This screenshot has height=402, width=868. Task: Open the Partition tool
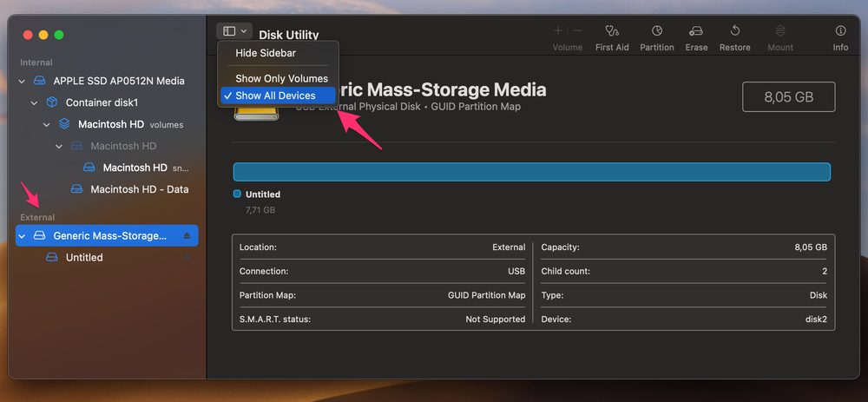point(657,31)
